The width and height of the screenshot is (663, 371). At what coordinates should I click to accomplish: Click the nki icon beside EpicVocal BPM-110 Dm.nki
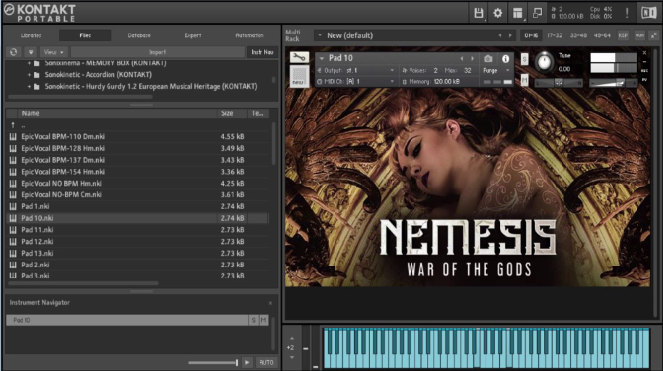tap(13, 137)
